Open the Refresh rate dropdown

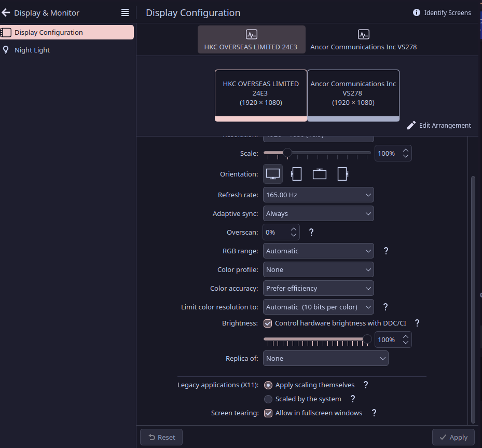[319, 195]
